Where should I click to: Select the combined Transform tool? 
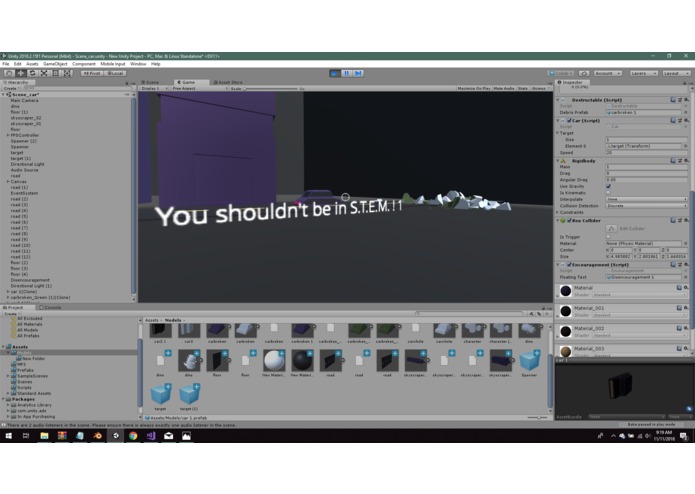(67, 73)
